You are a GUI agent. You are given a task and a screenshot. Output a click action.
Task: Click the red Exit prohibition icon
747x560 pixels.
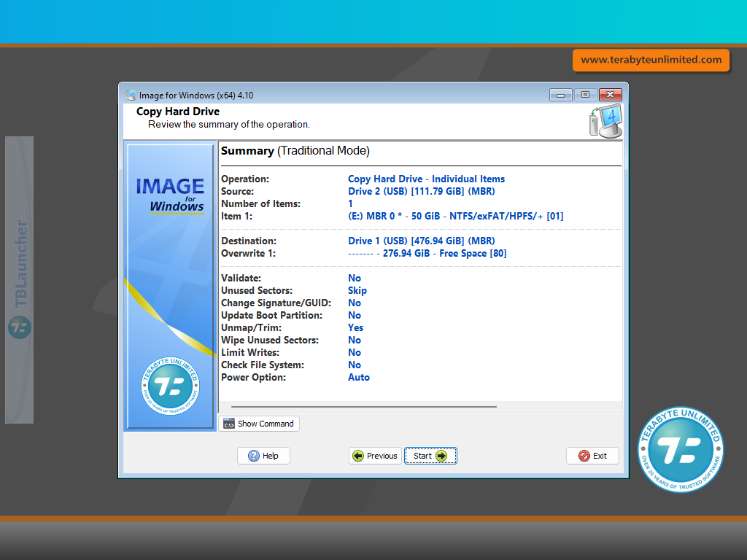click(x=584, y=456)
